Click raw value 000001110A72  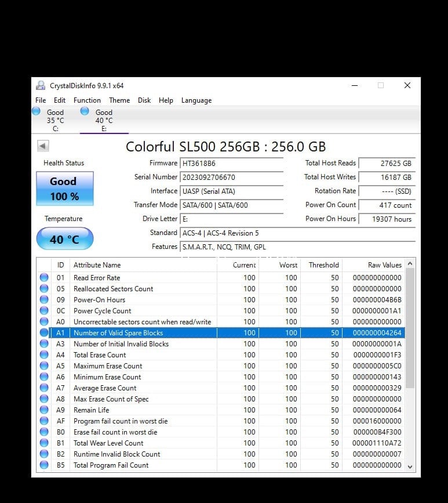[377, 443]
